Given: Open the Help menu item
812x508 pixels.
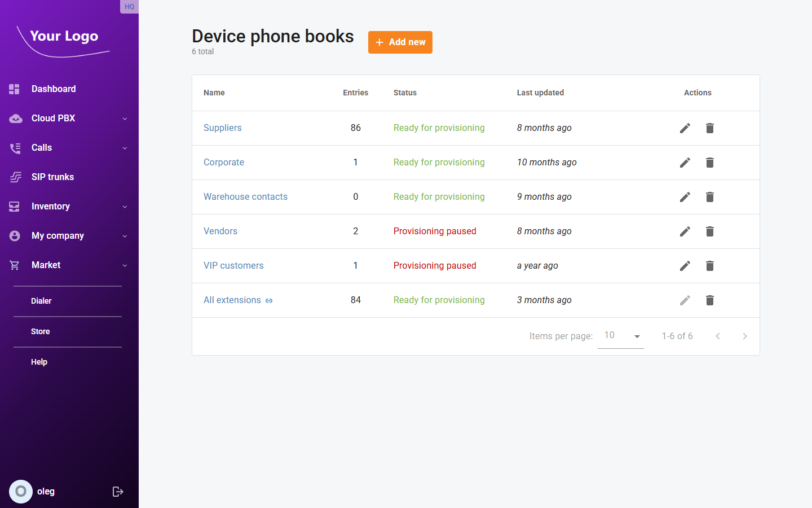Looking at the screenshot, I should click(39, 362).
